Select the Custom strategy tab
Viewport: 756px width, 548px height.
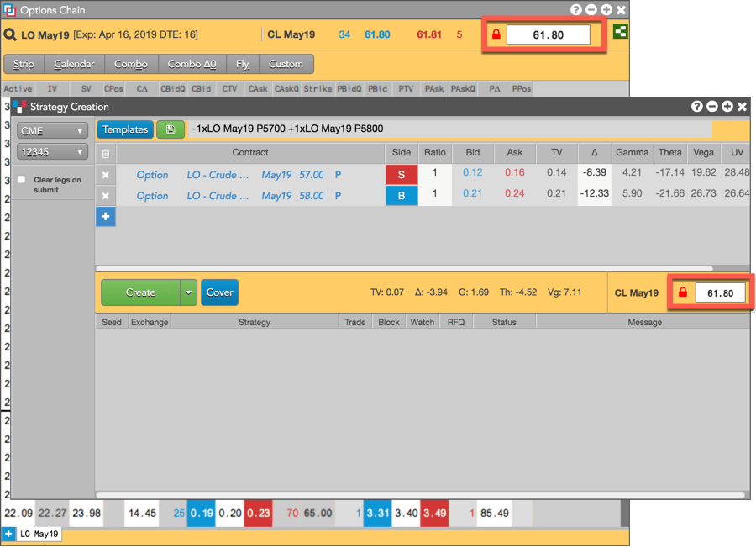pos(286,64)
